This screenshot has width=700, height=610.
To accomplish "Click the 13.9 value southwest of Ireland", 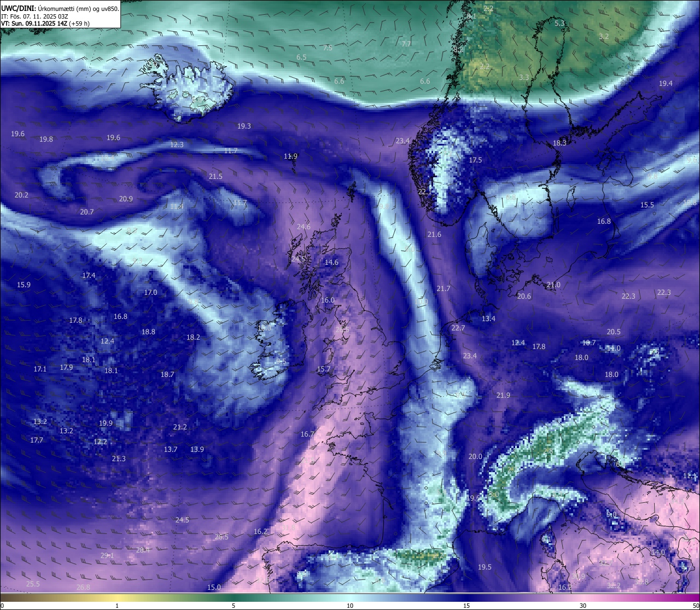I will click(x=197, y=449).
